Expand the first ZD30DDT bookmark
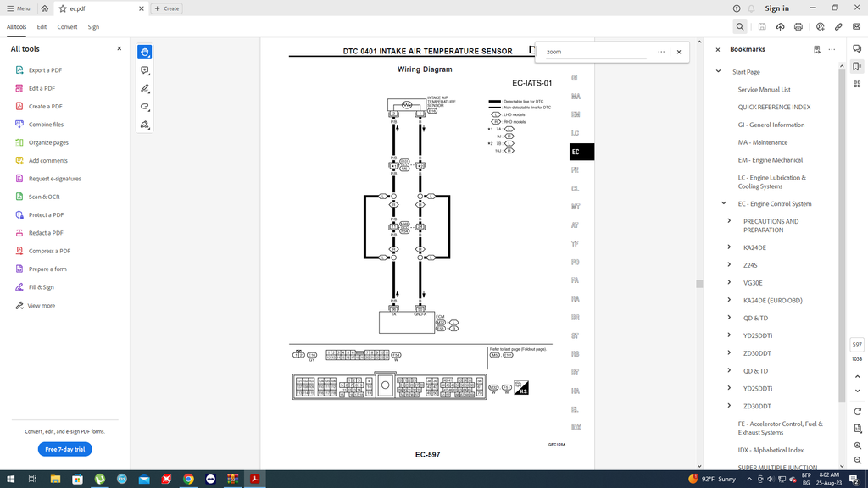Screen dimensions: 868x488 click(x=729, y=353)
